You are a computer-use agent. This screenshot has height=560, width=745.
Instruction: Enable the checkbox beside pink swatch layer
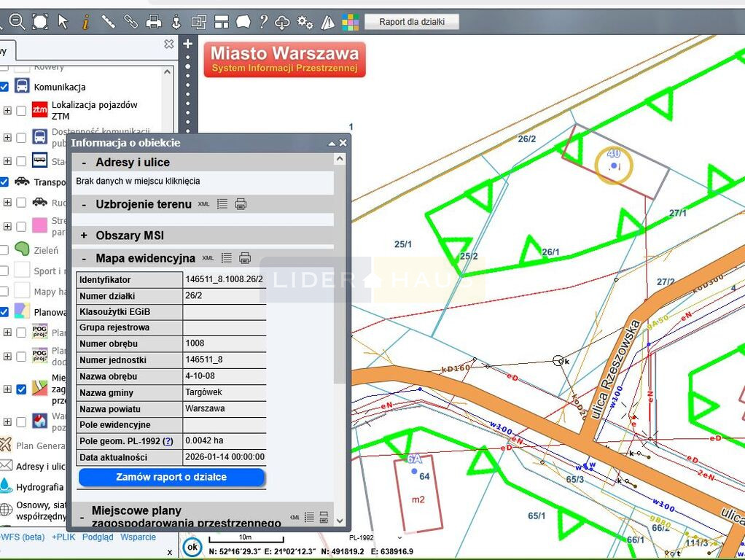point(21,226)
